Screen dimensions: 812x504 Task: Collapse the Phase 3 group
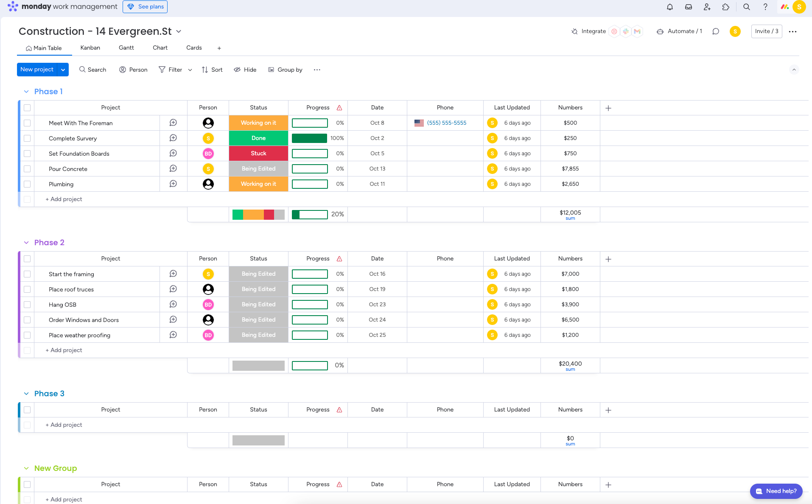(x=26, y=394)
